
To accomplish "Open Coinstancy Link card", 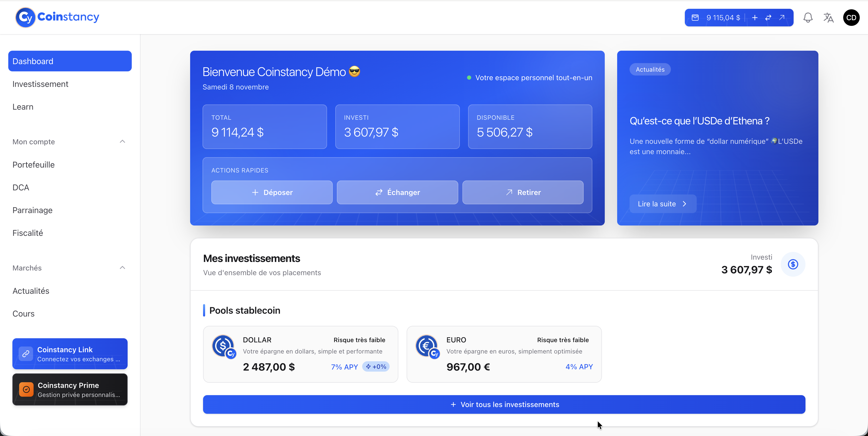I will point(70,354).
